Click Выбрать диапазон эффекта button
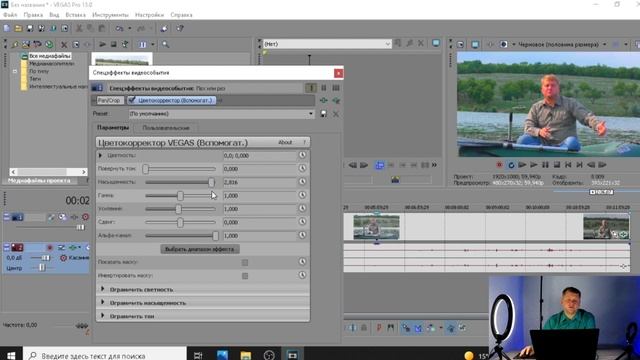The width and height of the screenshot is (640, 360). 200,249
